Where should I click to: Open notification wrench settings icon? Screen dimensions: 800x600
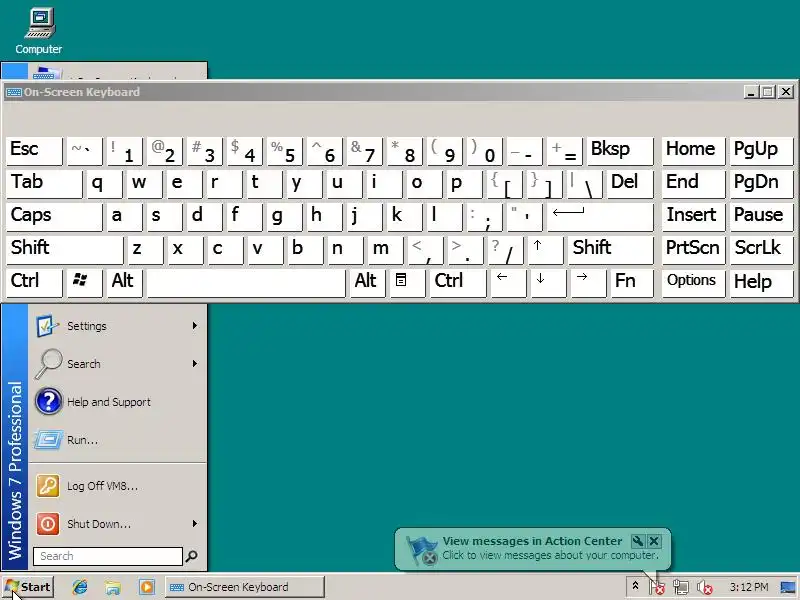coord(638,541)
